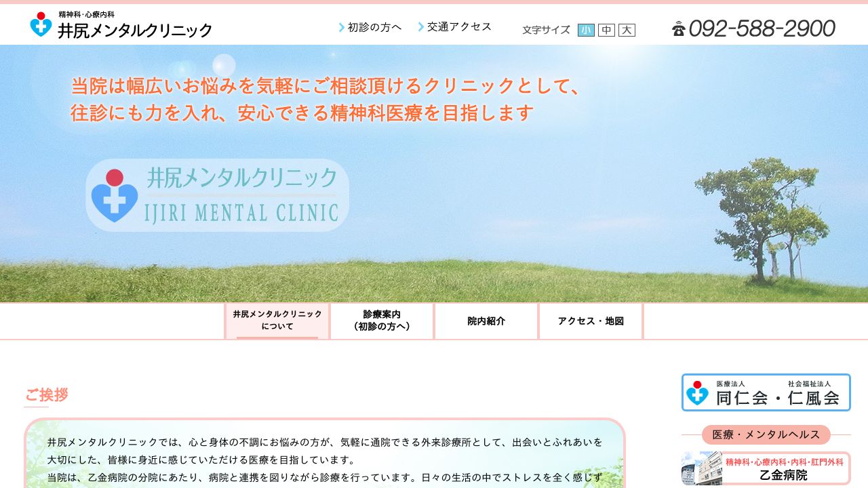The height and width of the screenshot is (488, 868).
Task: Click the arrow icon before 初診の方へ
Action: click(341, 26)
